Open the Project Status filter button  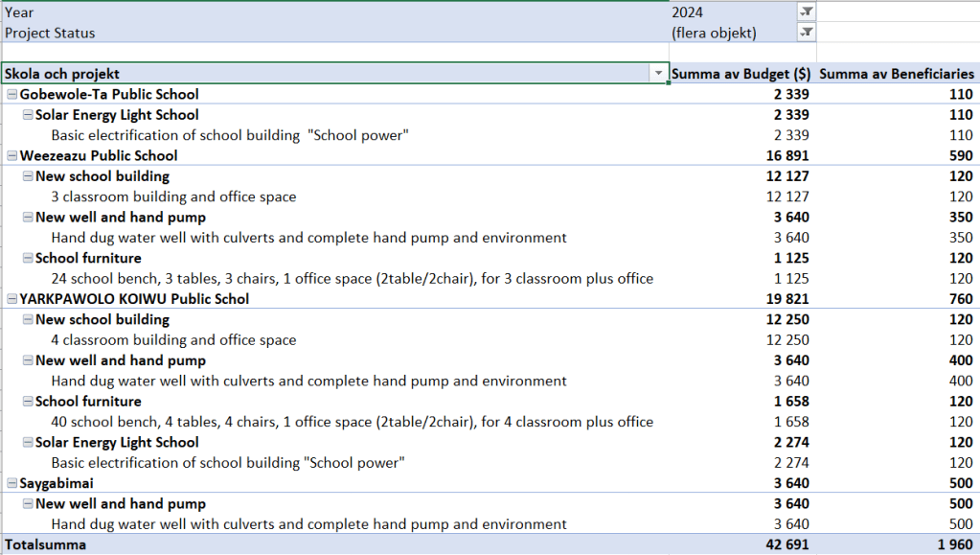(x=806, y=33)
